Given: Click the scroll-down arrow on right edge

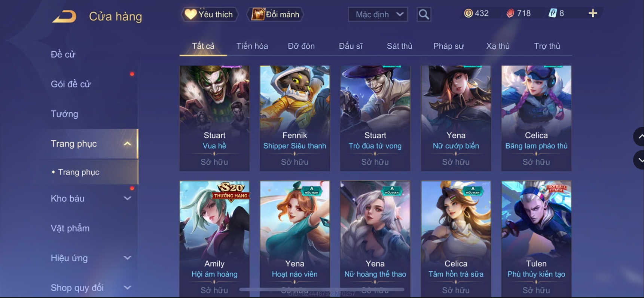Looking at the screenshot, I should point(640,160).
